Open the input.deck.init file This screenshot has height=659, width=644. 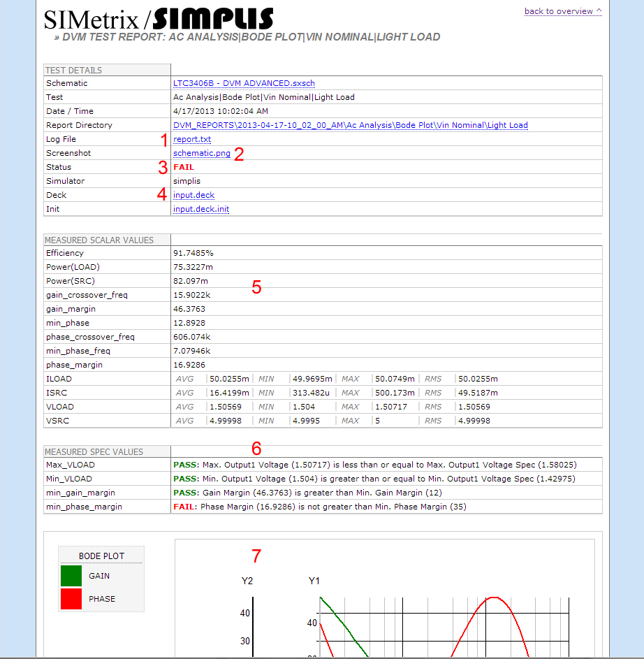pyautogui.click(x=200, y=208)
